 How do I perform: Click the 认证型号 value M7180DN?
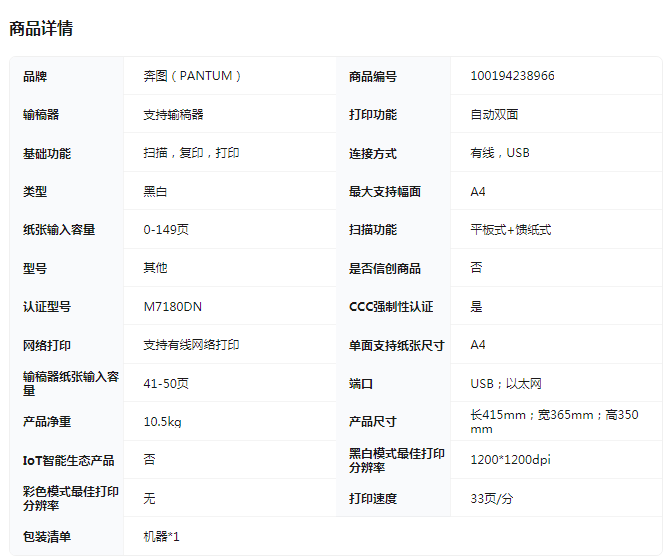172,307
